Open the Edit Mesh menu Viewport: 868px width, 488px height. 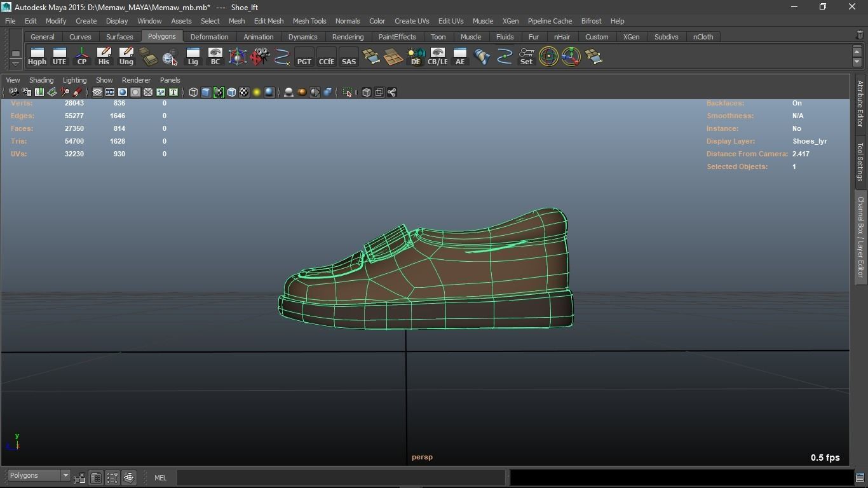click(269, 21)
